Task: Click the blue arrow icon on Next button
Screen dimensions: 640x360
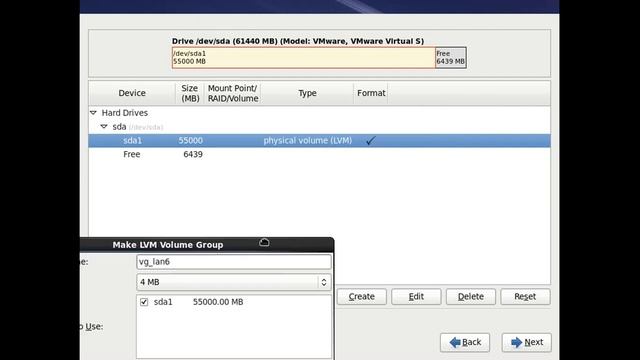Action: (x=516, y=342)
